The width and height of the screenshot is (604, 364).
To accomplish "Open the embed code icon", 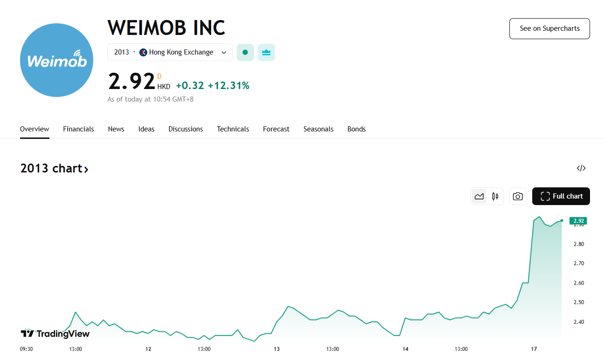I will tap(581, 168).
